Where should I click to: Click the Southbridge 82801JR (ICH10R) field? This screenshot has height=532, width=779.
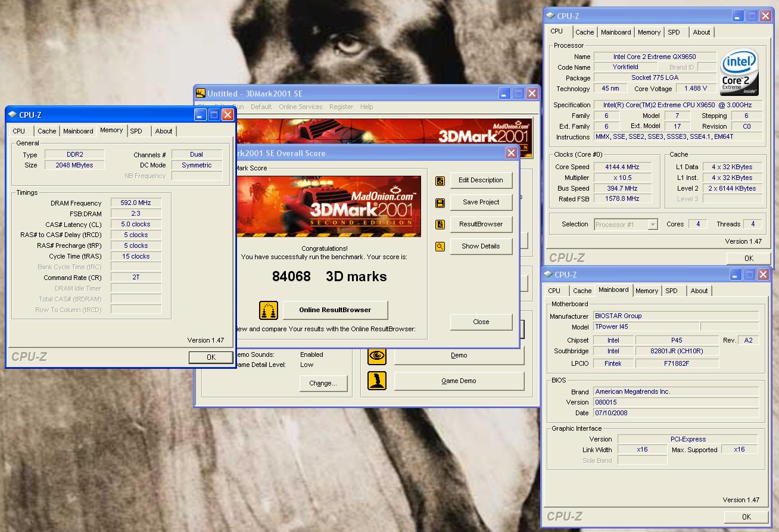pyautogui.click(x=677, y=351)
